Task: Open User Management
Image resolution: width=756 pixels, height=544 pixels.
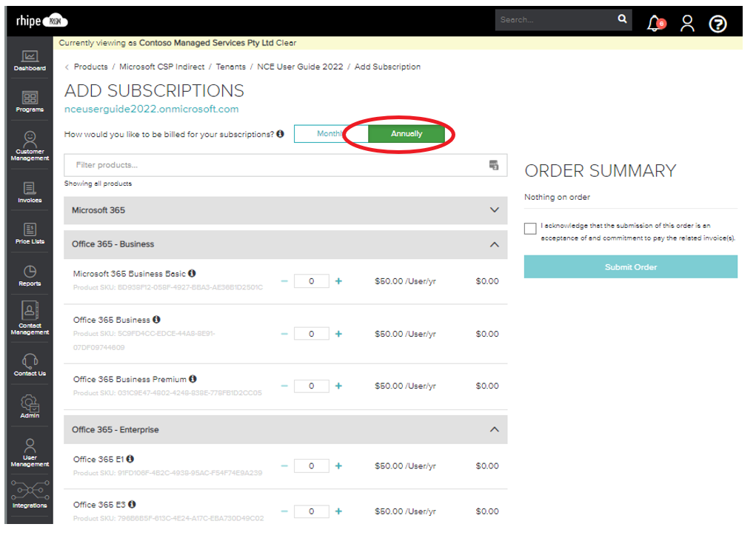Action: [x=30, y=452]
